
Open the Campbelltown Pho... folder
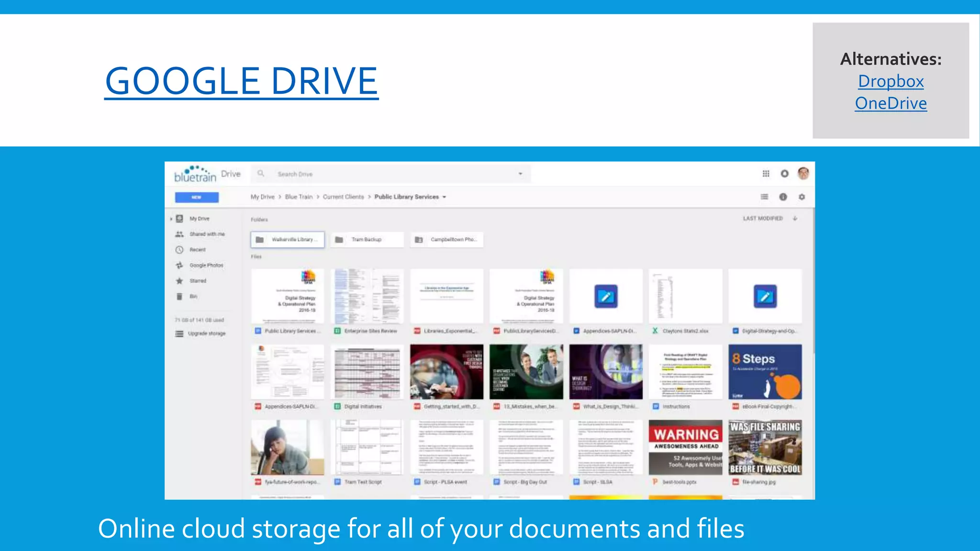pos(446,240)
